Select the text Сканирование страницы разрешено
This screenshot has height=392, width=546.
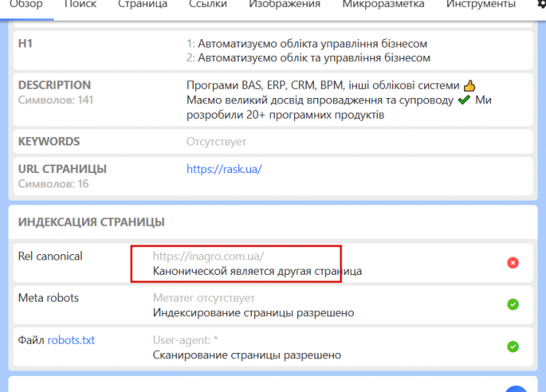[x=247, y=355]
